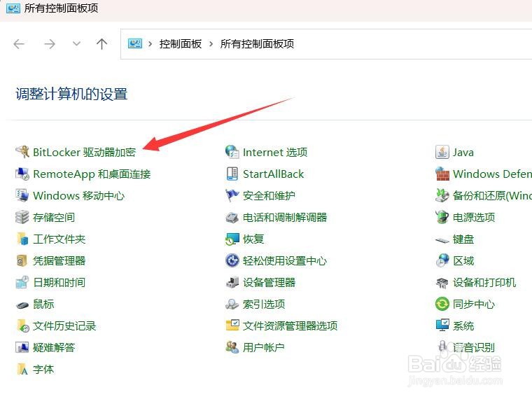Click the 文件历史记录 icon

[x=22, y=325]
